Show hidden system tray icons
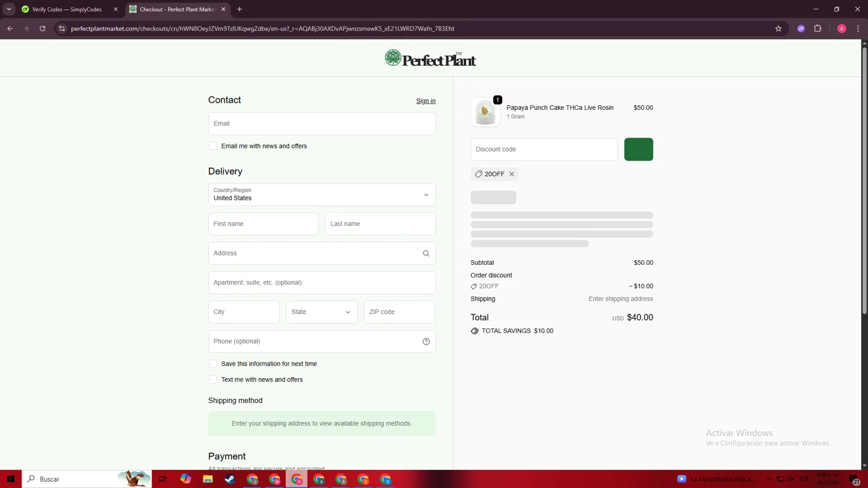The width and height of the screenshot is (868, 488). tap(769, 479)
